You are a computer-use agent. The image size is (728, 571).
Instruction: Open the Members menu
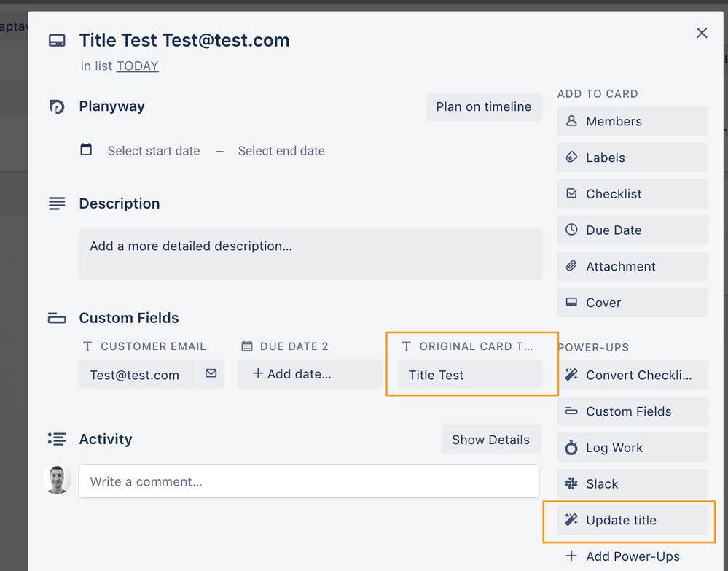coord(632,121)
